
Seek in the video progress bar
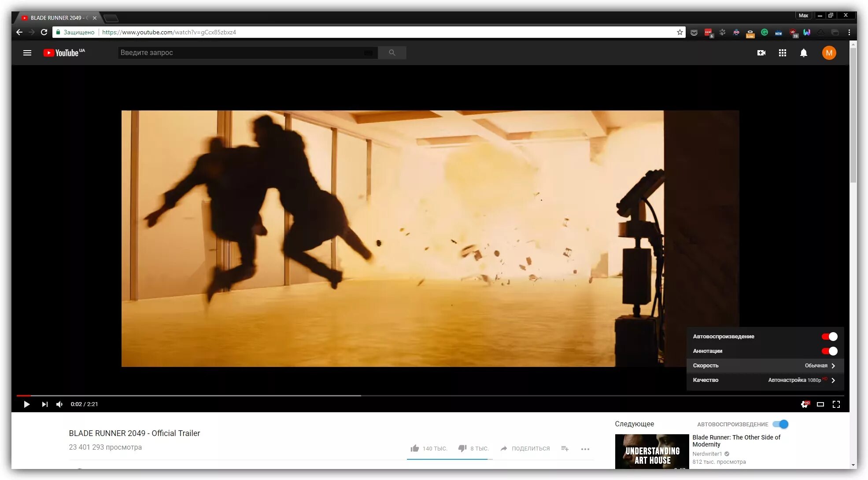coord(430,396)
